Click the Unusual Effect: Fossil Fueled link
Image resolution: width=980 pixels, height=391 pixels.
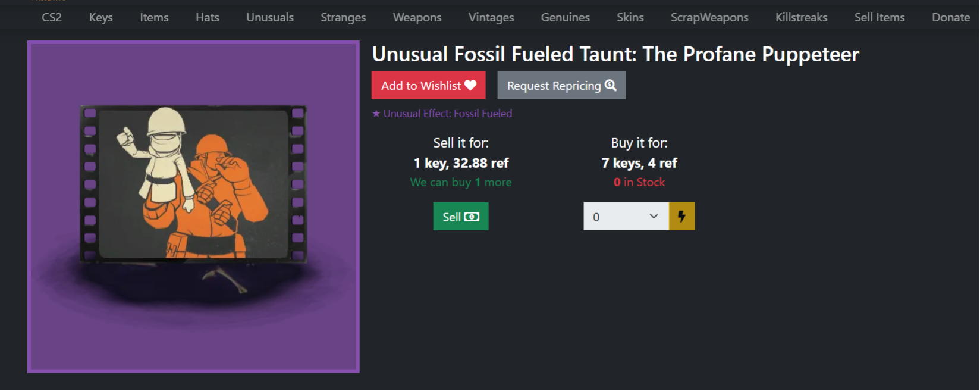click(447, 114)
